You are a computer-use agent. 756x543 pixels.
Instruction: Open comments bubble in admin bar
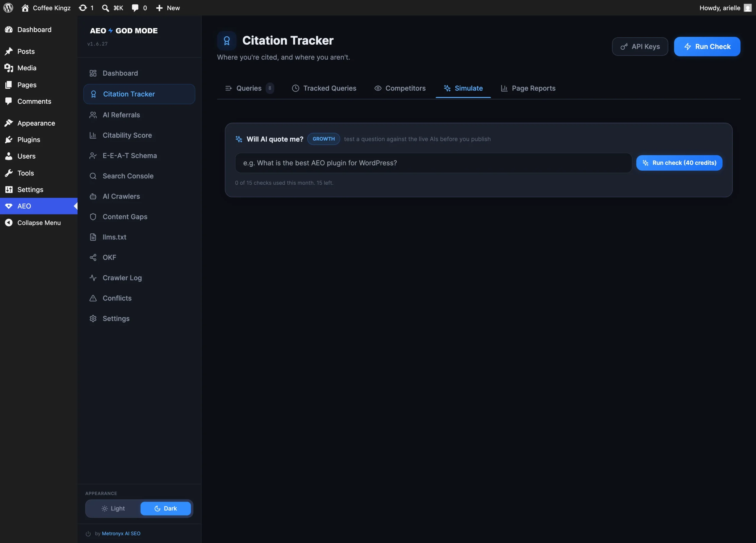coord(139,8)
